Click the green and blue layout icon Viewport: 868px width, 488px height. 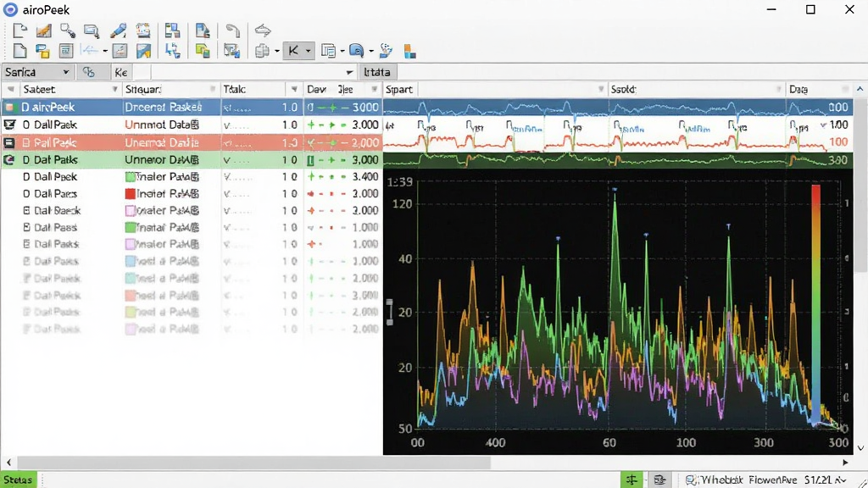click(173, 30)
